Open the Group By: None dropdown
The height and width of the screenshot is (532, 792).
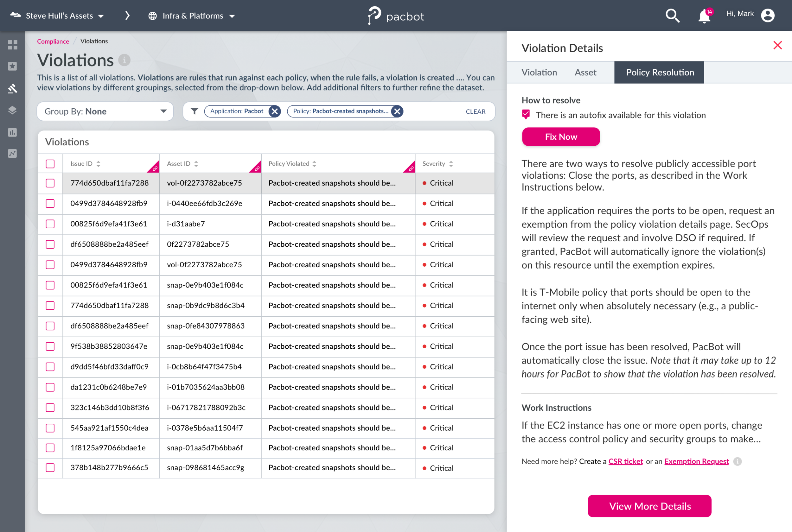105,111
